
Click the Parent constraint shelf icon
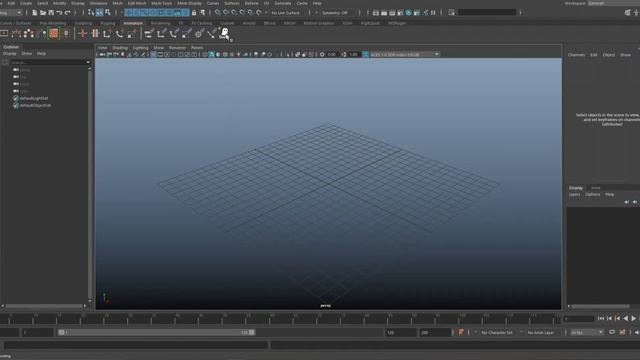pos(149,33)
